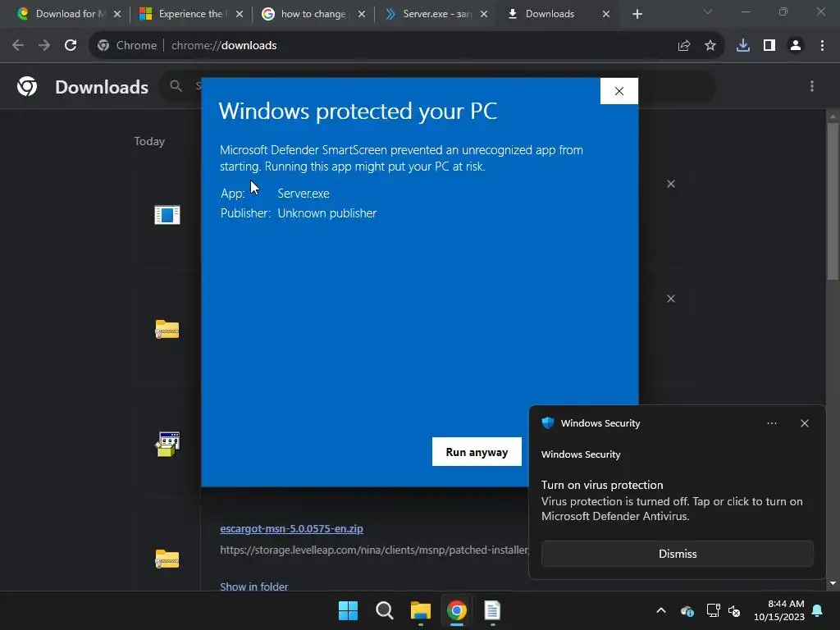Click the Chrome taskbar icon

click(x=456, y=610)
